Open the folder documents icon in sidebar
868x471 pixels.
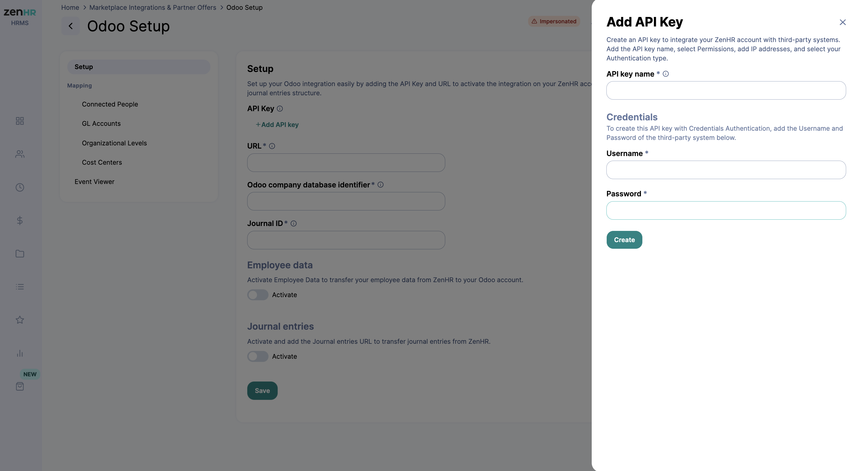click(20, 254)
